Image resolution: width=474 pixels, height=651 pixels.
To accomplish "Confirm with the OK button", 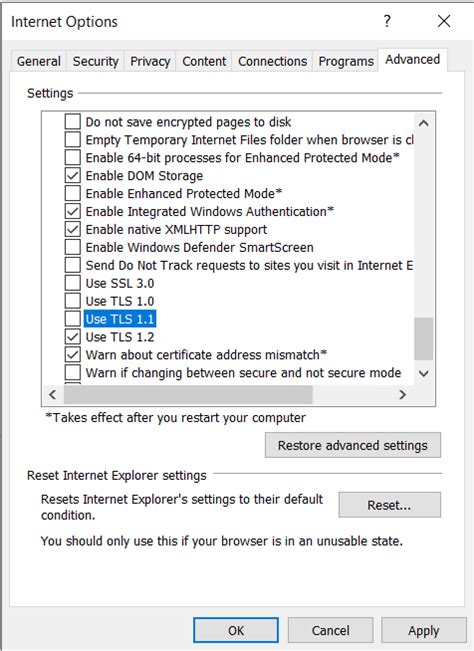I will pyautogui.click(x=236, y=630).
